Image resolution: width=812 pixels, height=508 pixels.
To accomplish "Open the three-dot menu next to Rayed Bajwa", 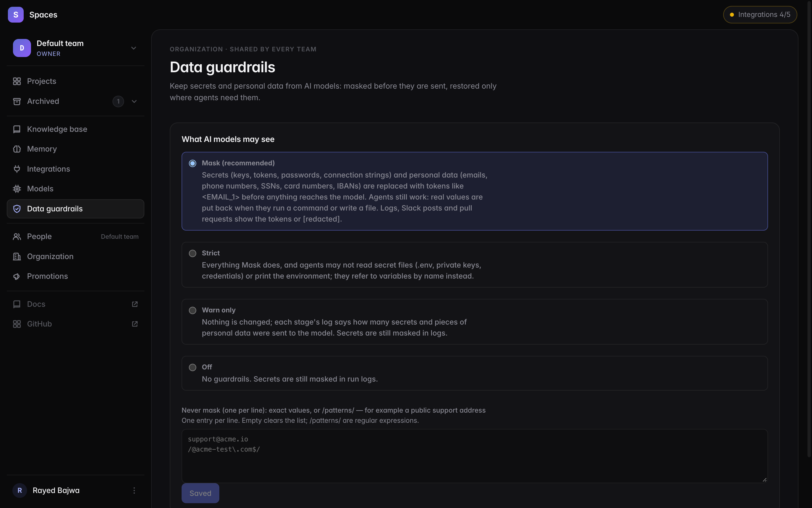I will [134, 491].
